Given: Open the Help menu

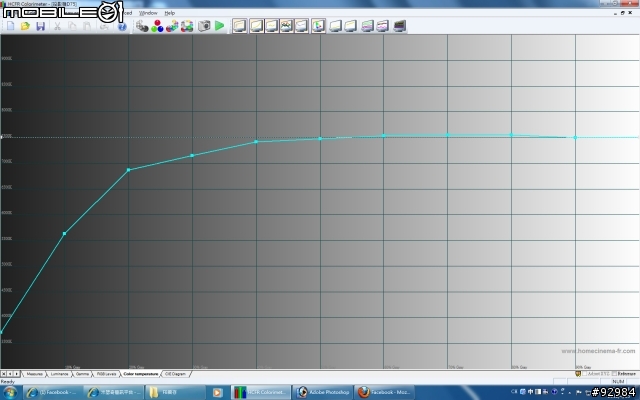Looking at the screenshot, I should pos(170,13).
